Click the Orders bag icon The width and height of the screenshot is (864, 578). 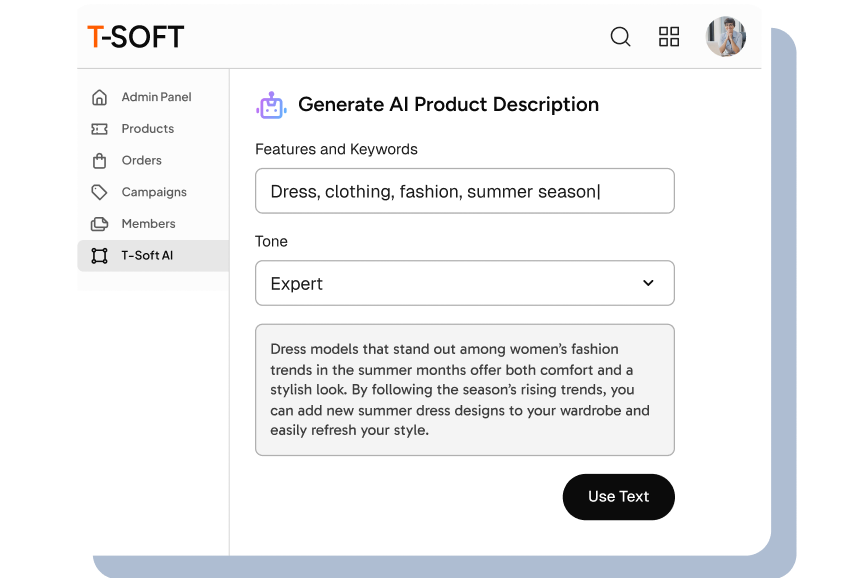[x=100, y=160]
